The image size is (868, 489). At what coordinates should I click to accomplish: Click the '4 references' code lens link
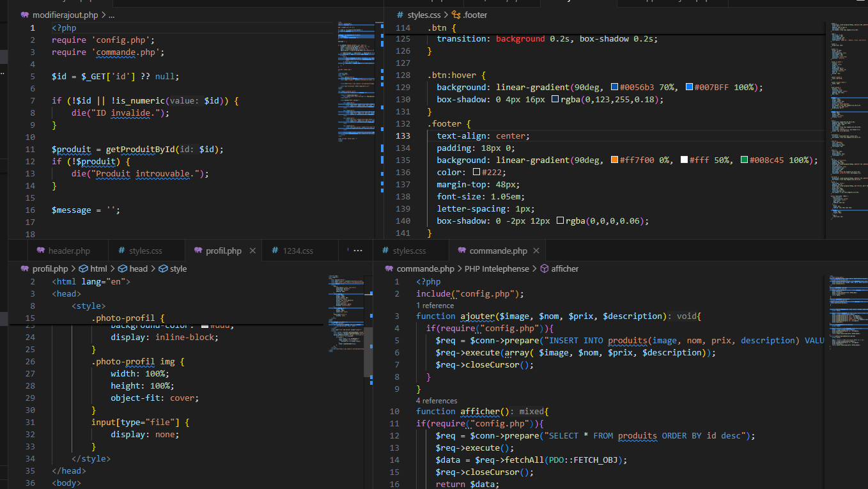pos(437,401)
